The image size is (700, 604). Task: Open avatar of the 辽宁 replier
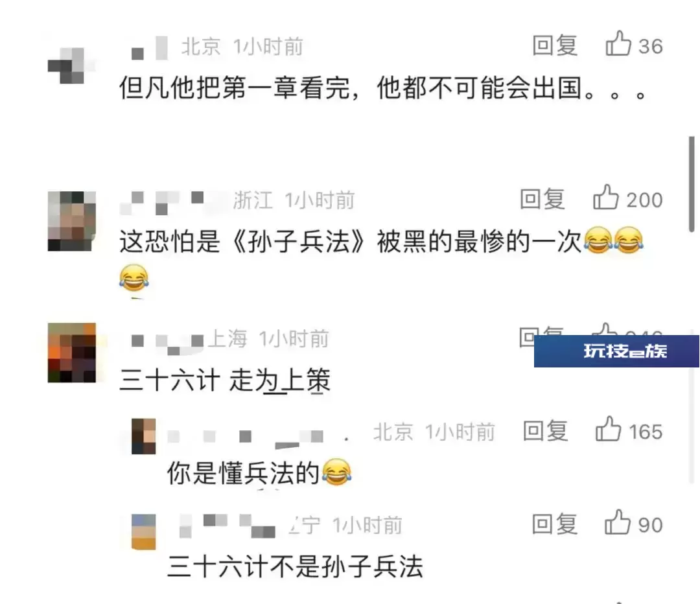coord(143,531)
